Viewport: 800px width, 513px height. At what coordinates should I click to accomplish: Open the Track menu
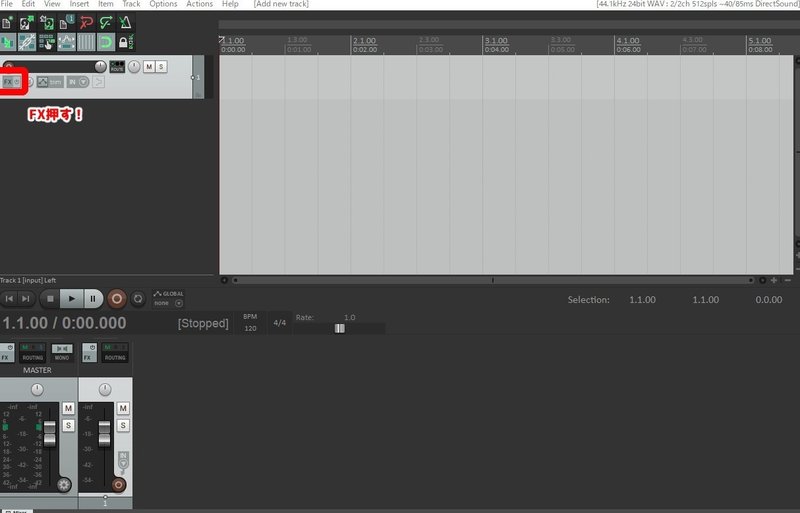[x=131, y=4]
